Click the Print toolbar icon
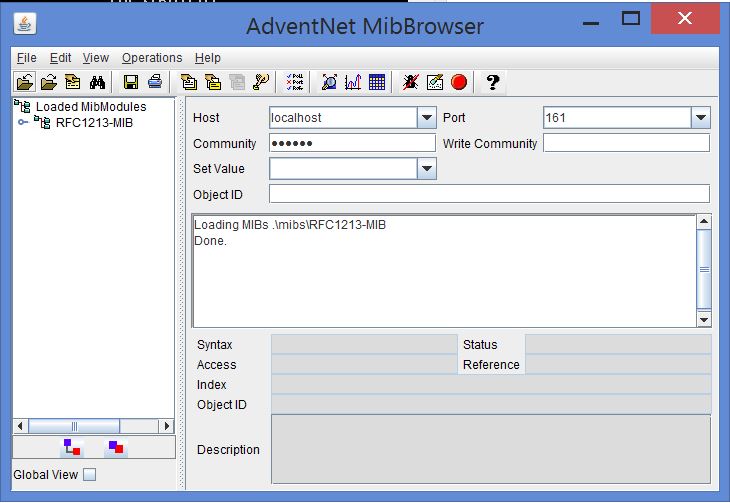The height and width of the screenshot is (503, 730). pyautogui.click(x=155, y=82)
